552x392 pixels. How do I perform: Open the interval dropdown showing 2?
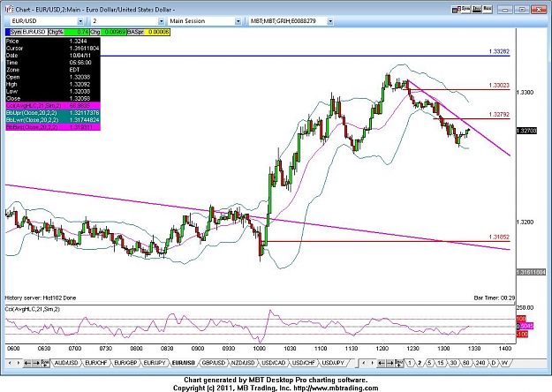coord(162,21)
